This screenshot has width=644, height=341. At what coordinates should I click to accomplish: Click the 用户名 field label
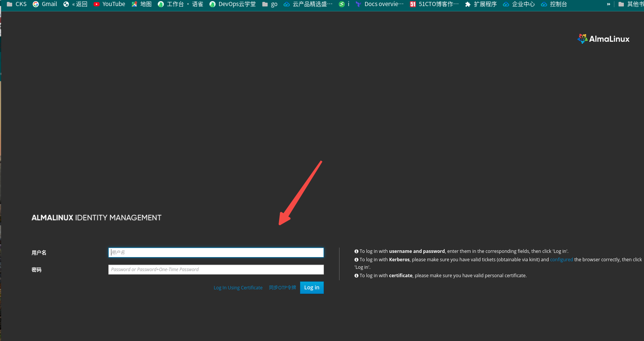[x=39, y=253]
